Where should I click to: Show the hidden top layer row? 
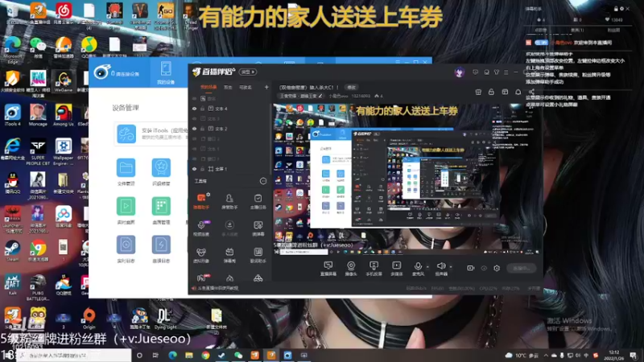194,98
